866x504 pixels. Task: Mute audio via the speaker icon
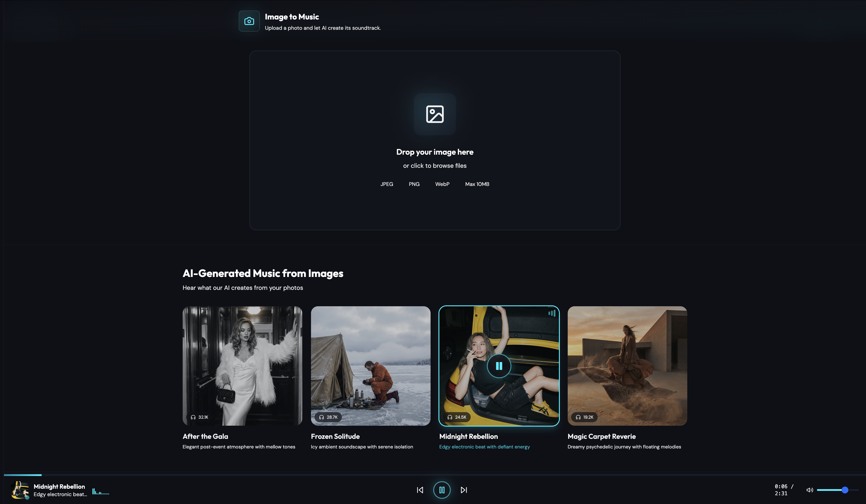click(x=810, y=490)
